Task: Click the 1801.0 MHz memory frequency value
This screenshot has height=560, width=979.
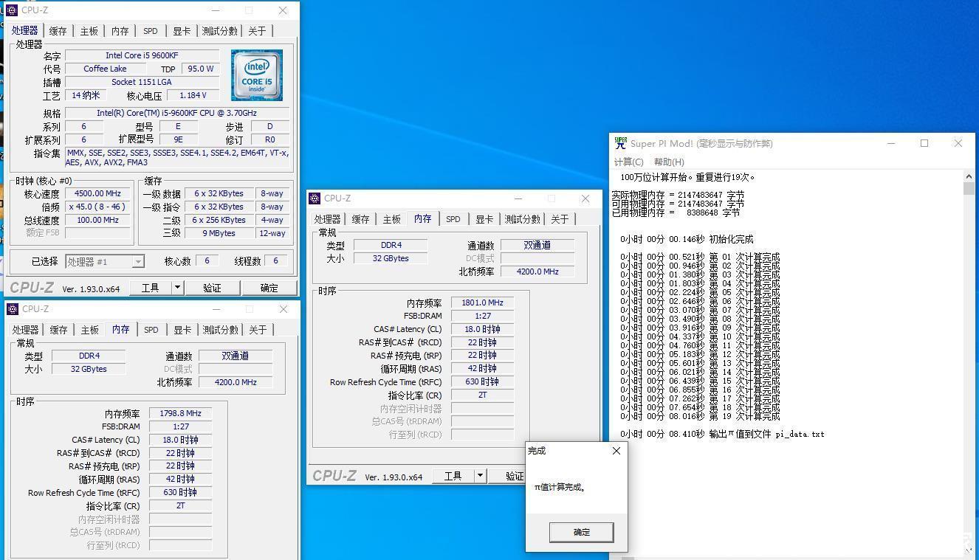Action: tap(482, 303)
